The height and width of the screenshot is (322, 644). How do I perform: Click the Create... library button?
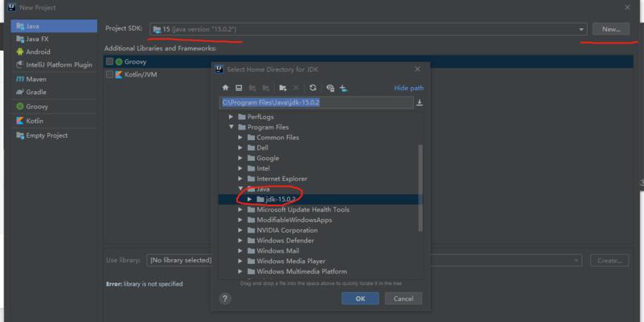610,260
